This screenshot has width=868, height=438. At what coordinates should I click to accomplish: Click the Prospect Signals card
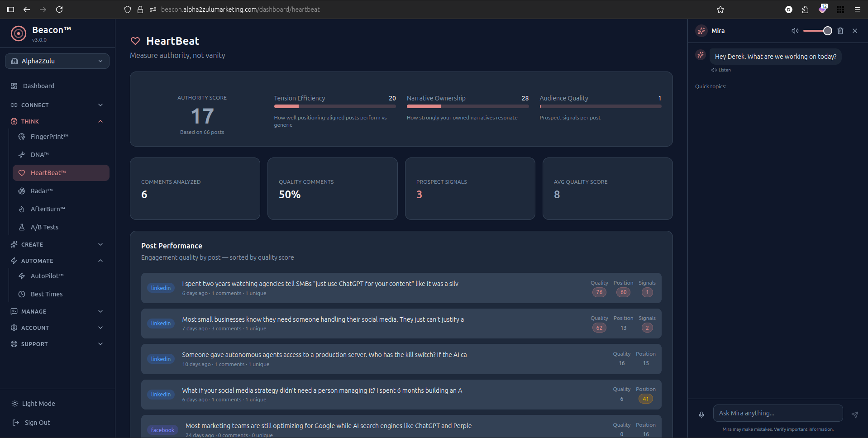coord(470,189)
